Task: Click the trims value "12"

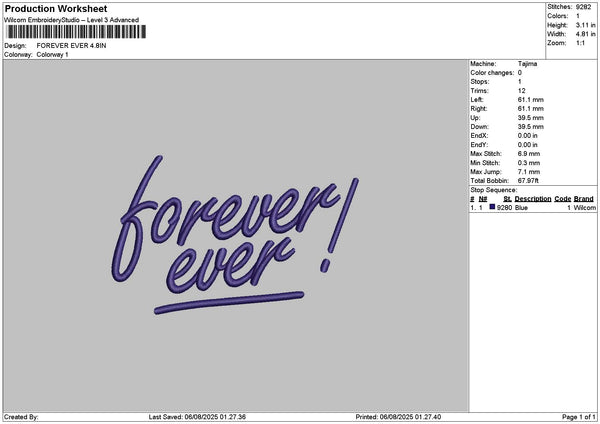Action: 522,91
